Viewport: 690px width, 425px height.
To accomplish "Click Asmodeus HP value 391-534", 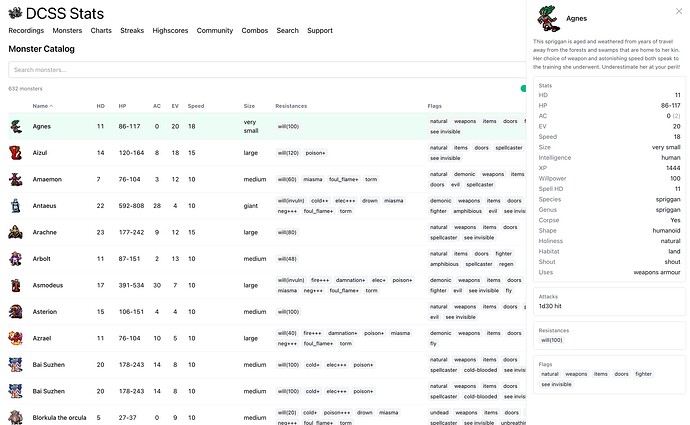I will pos(131,285).
